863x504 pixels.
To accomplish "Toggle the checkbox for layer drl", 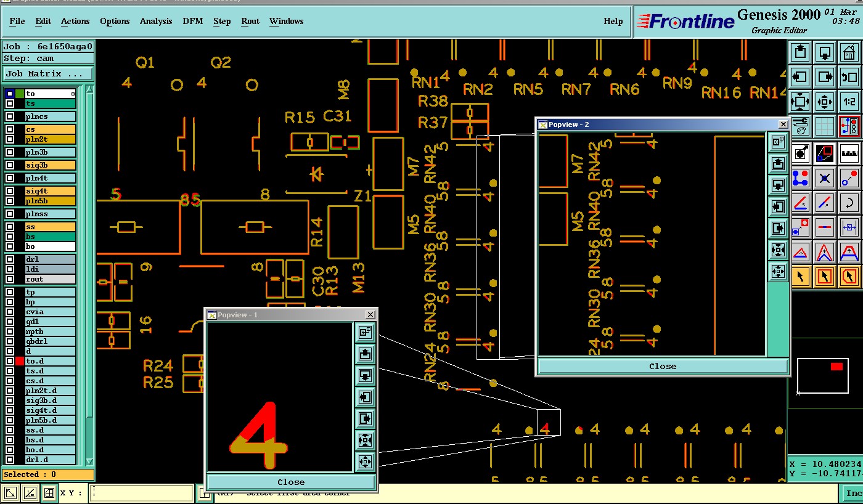I will click(x=10, y=259).
